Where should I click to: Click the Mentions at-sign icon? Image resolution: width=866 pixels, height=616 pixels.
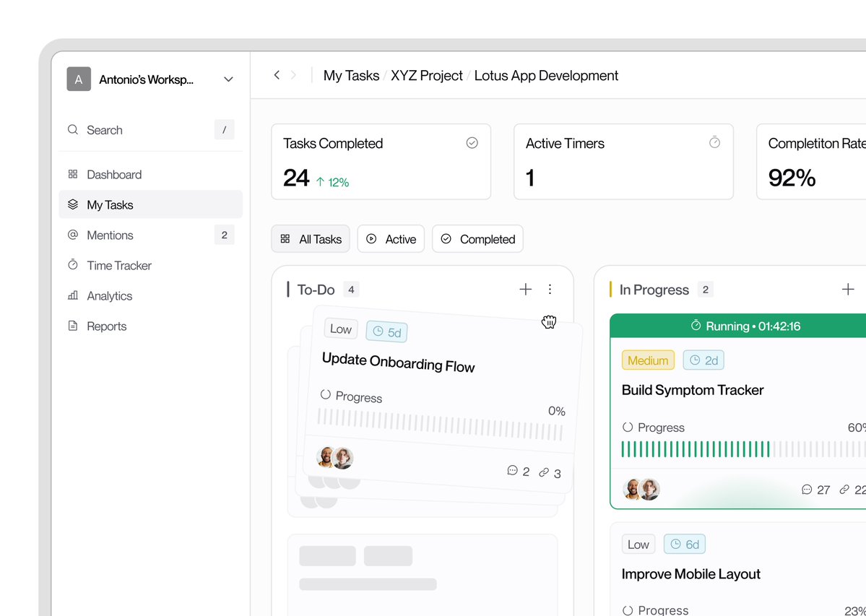pyautogui.click(x=73, y=235)
